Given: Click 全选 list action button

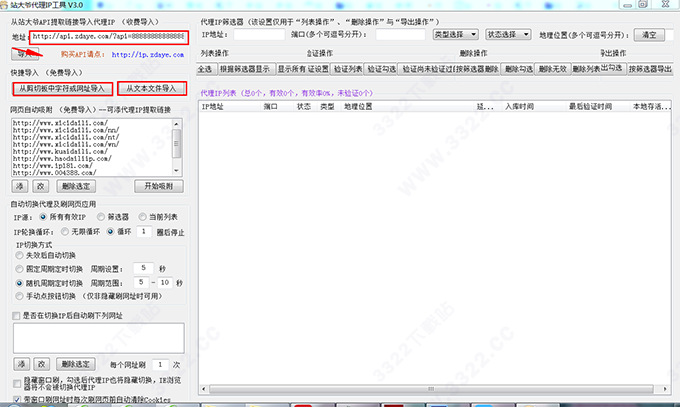Looking at the screenshot, I should tap(205, 69).
